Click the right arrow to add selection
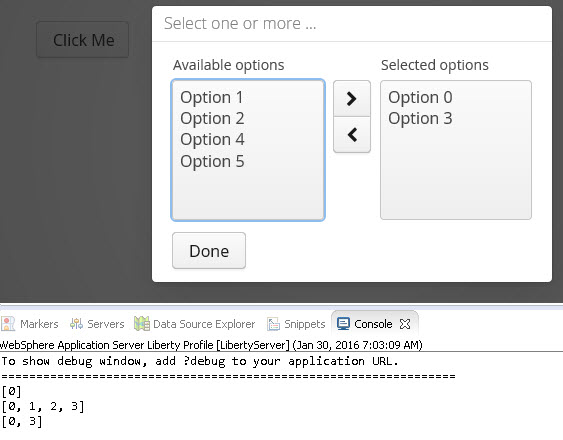Viewport: 563px width, 440px height. [x=352, y=98]
